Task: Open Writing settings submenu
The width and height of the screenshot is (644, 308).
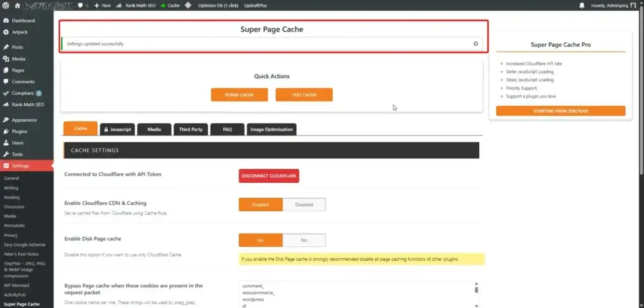Action: click(11, 188)
